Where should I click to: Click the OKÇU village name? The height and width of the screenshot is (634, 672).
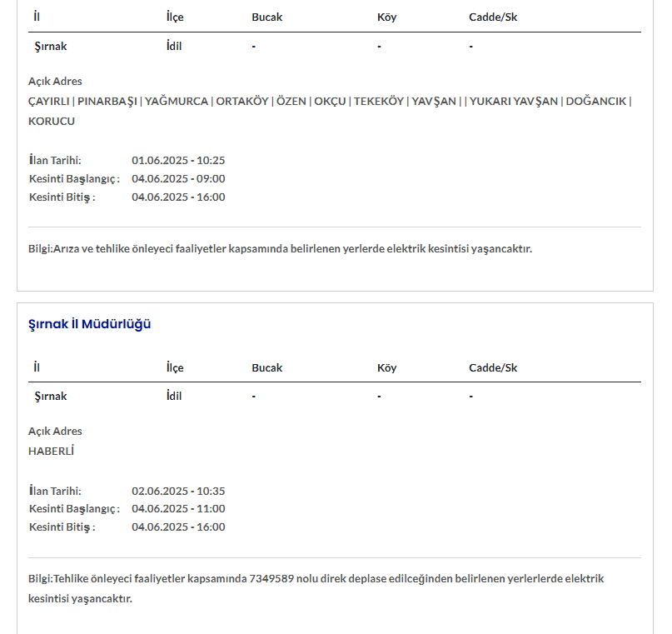point(330,102)
